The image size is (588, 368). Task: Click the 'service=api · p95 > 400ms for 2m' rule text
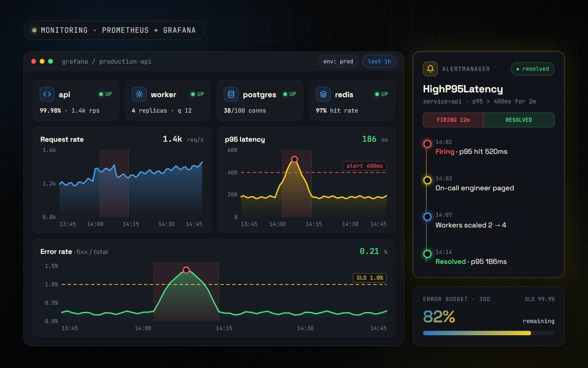click(479, 101)
